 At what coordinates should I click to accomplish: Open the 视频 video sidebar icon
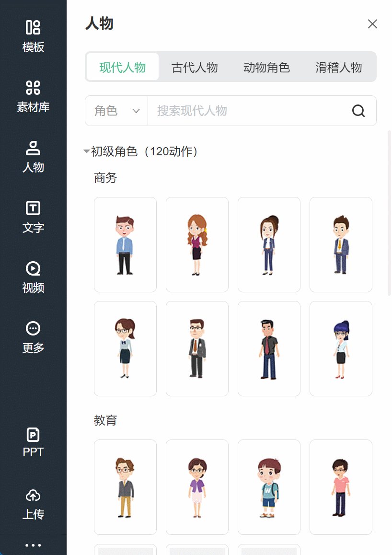33,277
